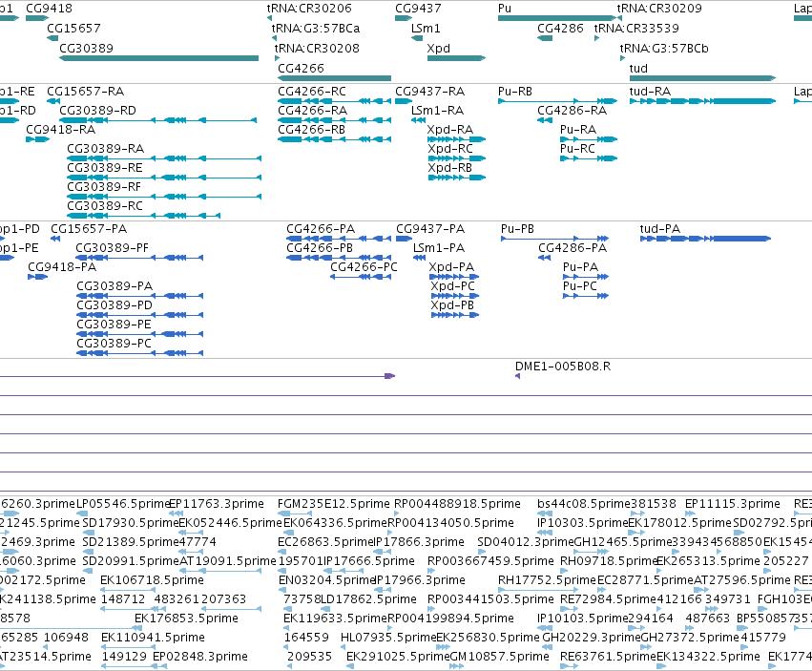Open the DME1-005B08.R feature label

point(563,367)
